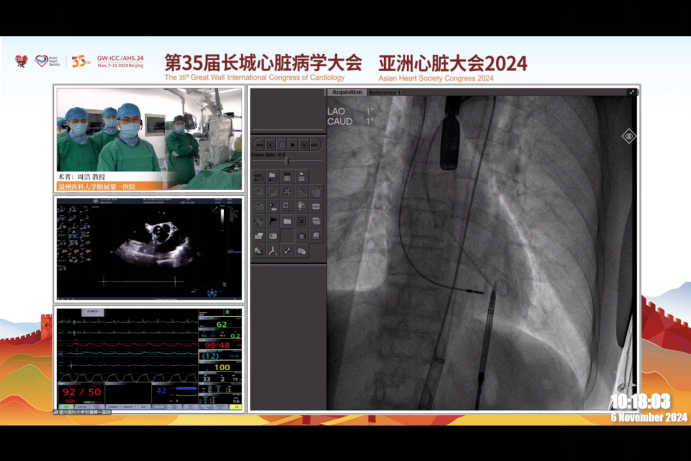Click the fluoroscopy X-ray image view

point(480,260)
